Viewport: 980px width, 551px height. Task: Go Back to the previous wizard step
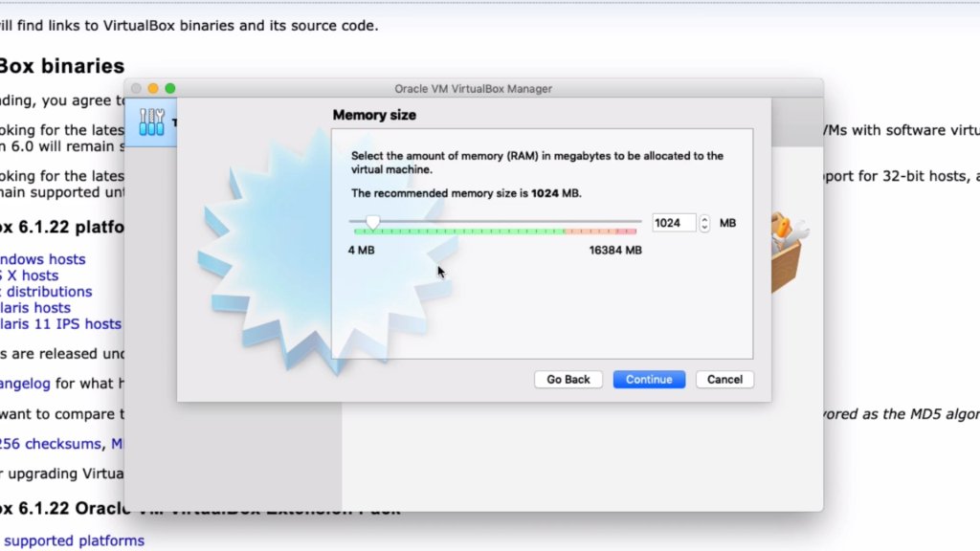click(568, 379)
